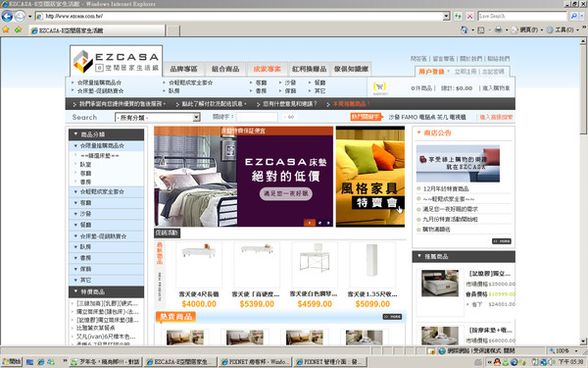Click the 立即注冊 register link
This screenshot has width=588, height=368.
465,72
